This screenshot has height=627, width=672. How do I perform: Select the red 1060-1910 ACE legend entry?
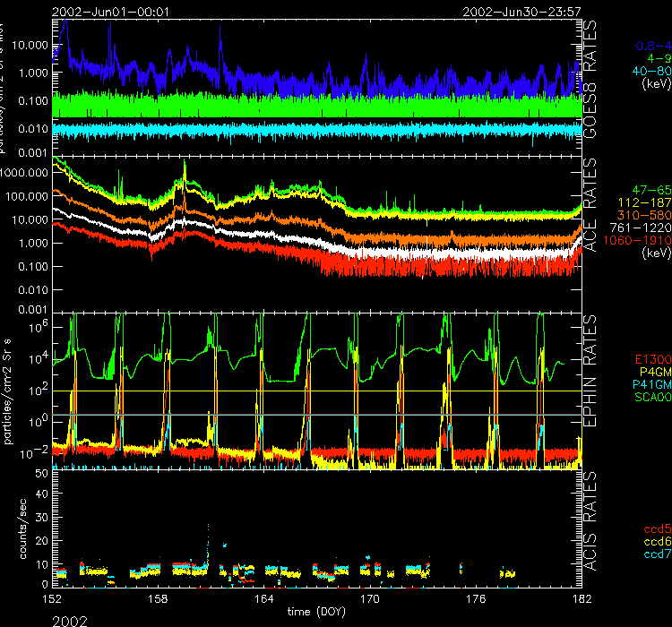pyautogui.click(x=642, y=242)
